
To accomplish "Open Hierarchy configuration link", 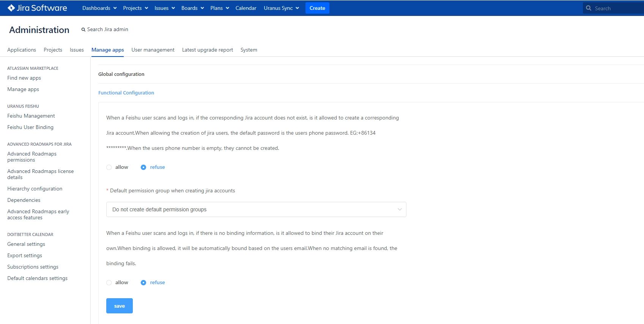I will coord(35,189).
